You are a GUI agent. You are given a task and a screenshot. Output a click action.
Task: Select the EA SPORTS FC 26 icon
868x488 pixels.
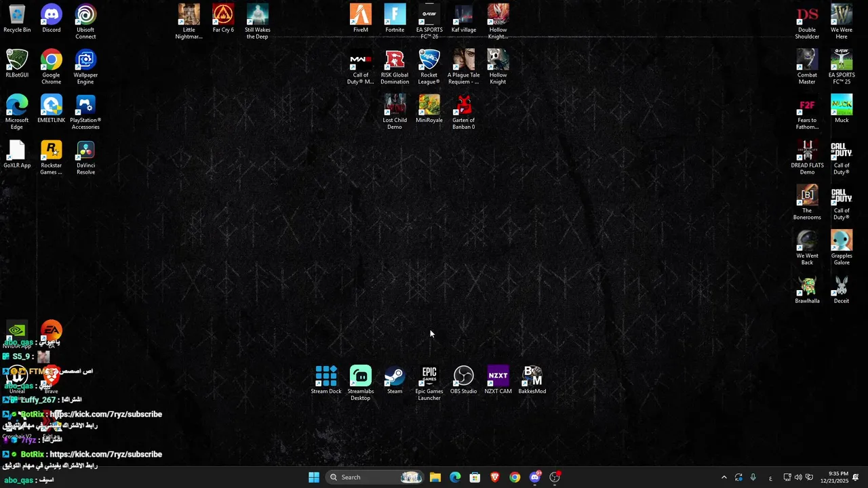point(429,22)
